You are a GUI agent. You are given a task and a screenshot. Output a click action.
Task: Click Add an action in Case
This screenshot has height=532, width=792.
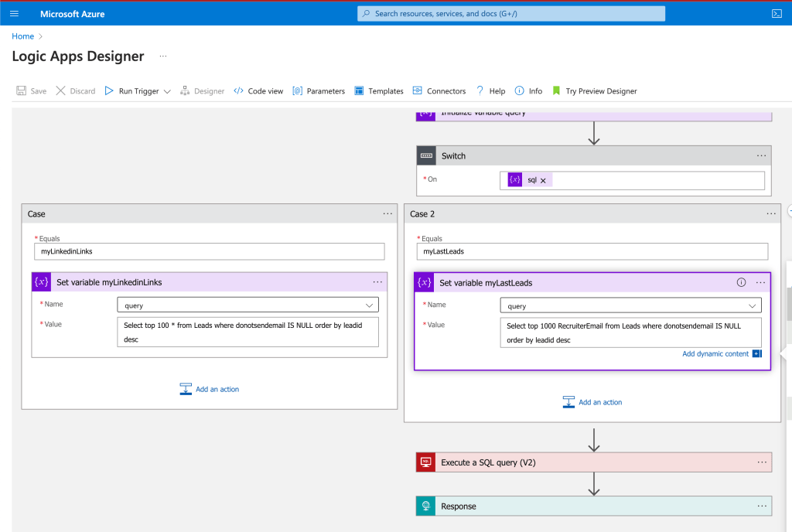coord(209,389)
